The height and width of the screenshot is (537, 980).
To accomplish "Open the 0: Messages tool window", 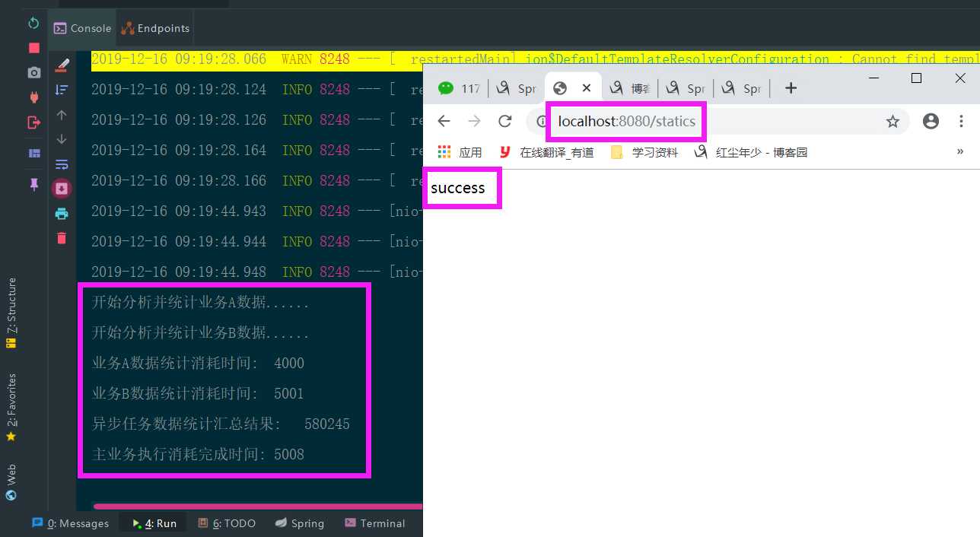I will click(70, 523).
